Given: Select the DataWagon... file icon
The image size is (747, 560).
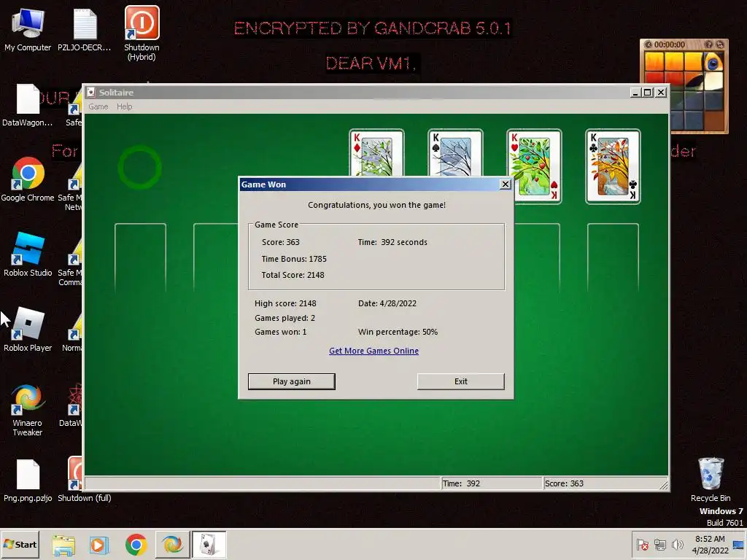Looking at the screenshot, I should coord(28,105).
